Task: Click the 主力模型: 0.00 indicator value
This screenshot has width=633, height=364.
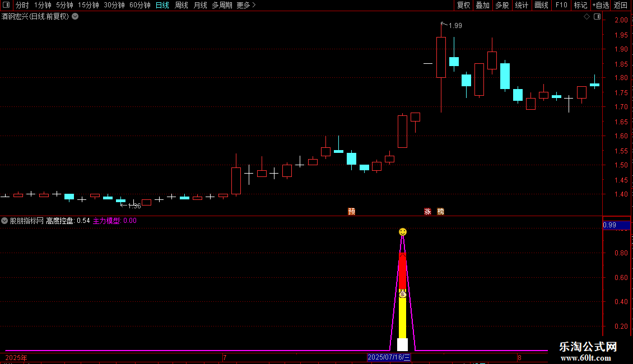Action: pos(115,221)
